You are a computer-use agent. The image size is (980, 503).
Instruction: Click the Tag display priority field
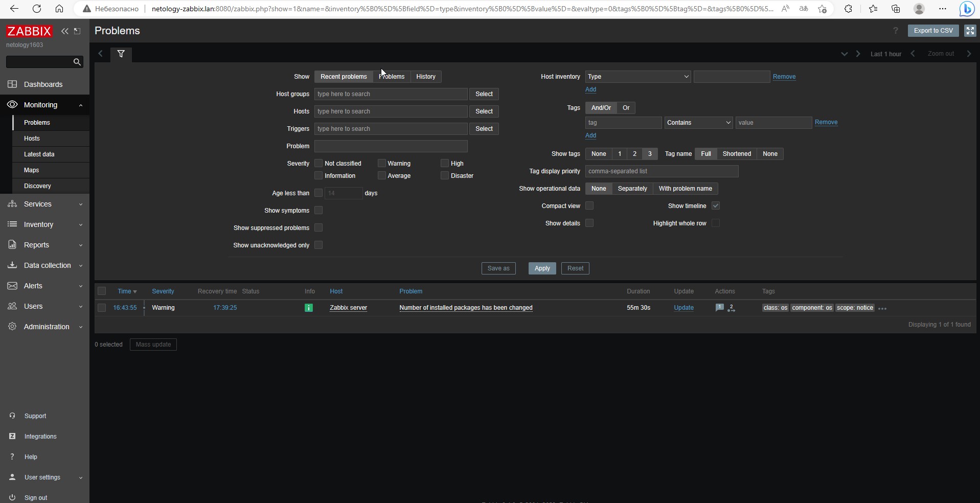[x=662, y=171]
